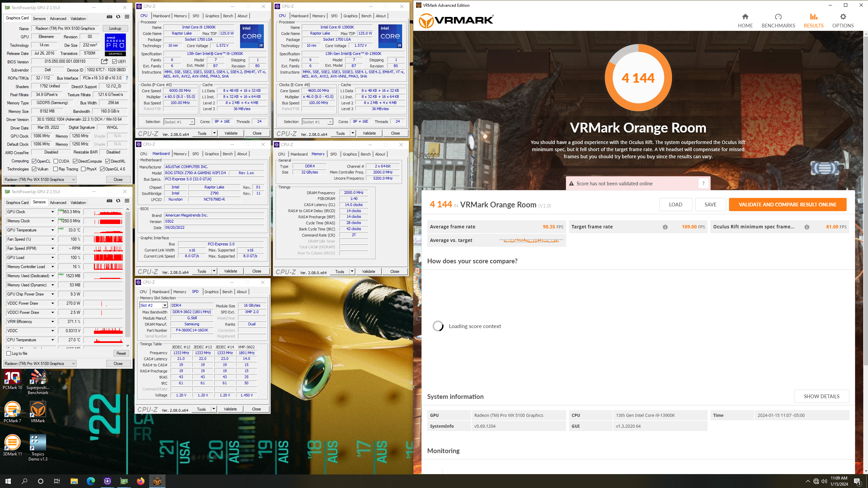The image size is (868, 488).
Task: Click the RESULTS bar-chart icon in VRMark
Action: point(813,17)
